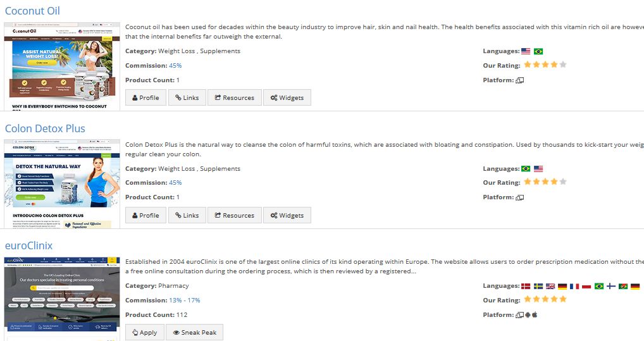This screenshot has width=644, height=341.
Task: Click the US flag in Coconut Oil languages
Action: point(526,51)
